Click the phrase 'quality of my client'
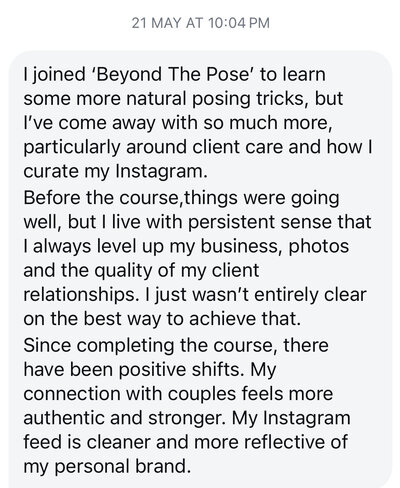400x488 pixels. click(x=177, y=270)
